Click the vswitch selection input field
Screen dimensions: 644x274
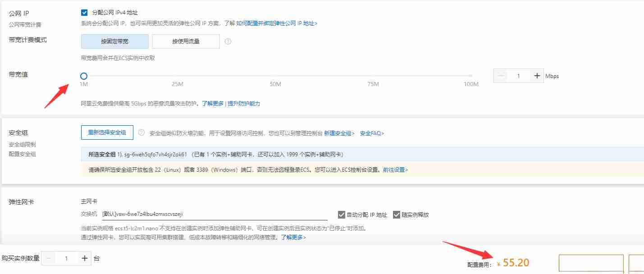pyautogui.click(x=203, y=215)
